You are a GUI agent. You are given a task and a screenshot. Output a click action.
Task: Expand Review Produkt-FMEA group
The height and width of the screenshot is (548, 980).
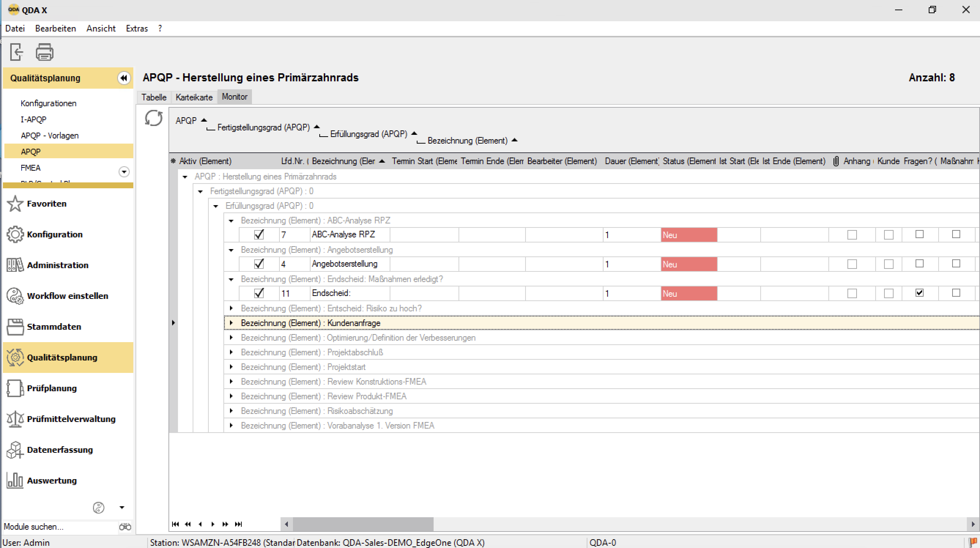(x=231, y=396)
